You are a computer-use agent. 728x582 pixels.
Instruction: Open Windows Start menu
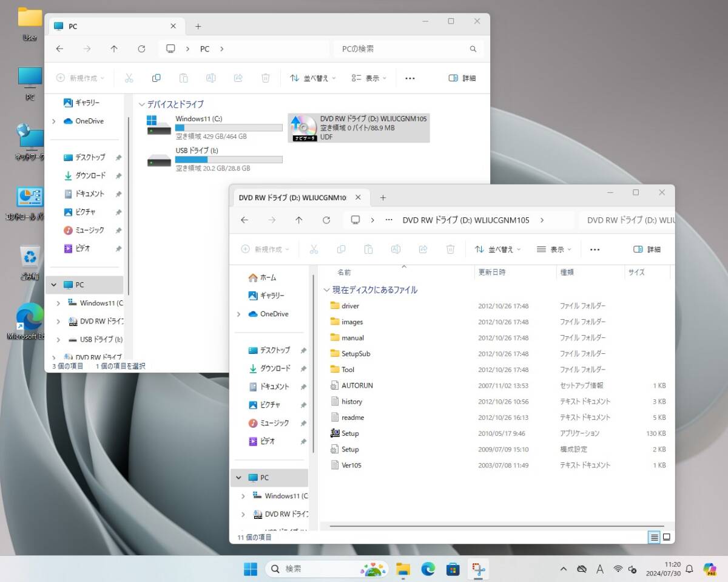[x=250, y=569]
